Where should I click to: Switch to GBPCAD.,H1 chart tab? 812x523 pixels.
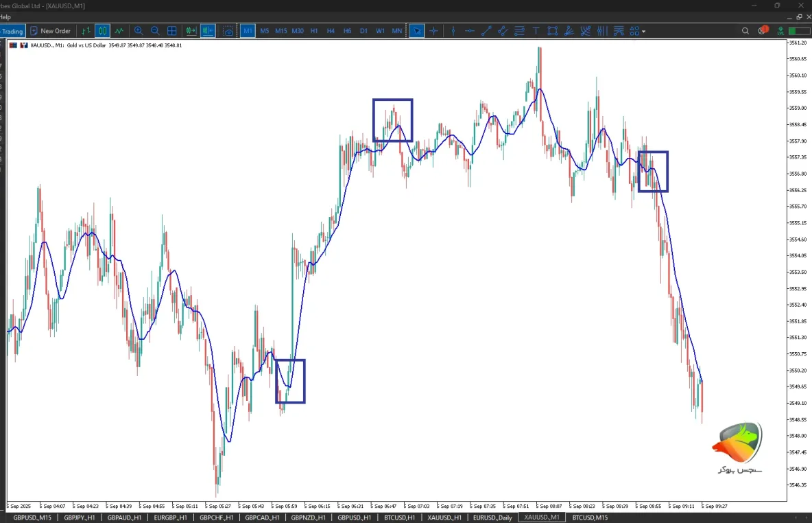262,518
